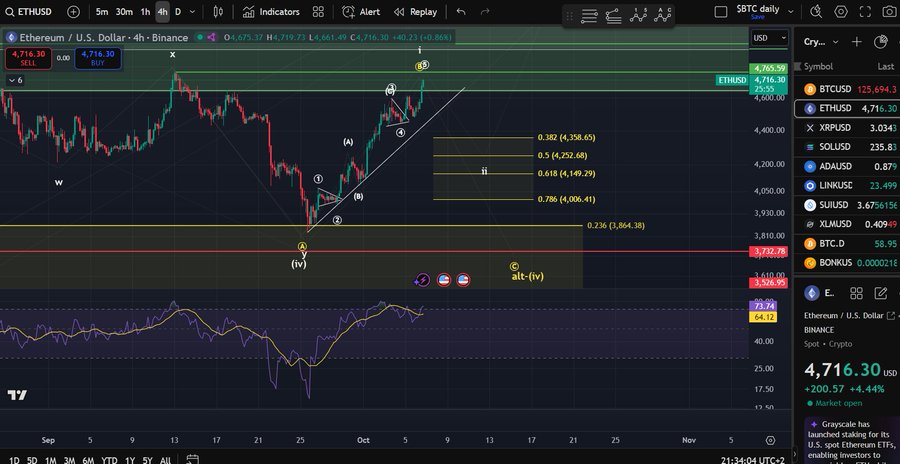Click the purple lightning event marker
The height and width of the screenshot is (464, 900).
tap(422, 280)
